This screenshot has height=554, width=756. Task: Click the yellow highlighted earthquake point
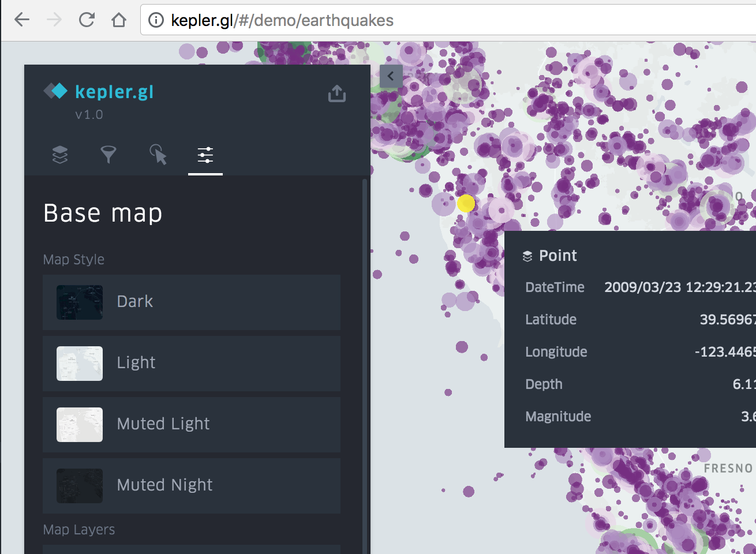466,203
